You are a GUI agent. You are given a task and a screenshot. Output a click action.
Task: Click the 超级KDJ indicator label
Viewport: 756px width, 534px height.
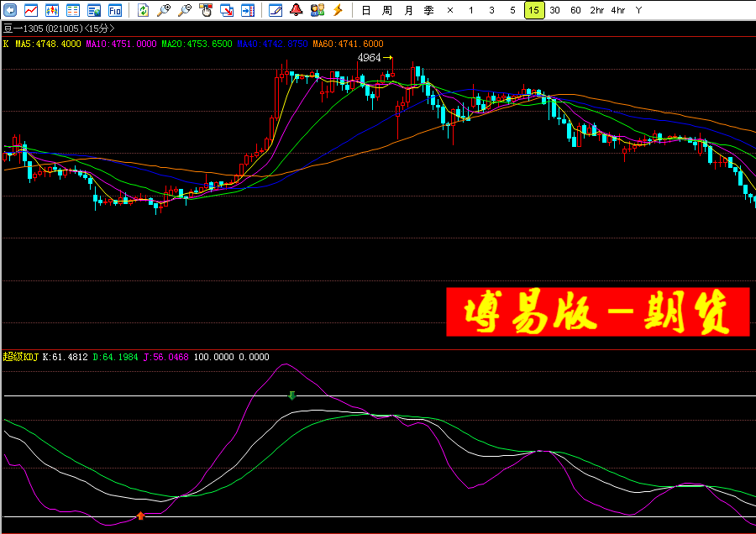point(21,357)
